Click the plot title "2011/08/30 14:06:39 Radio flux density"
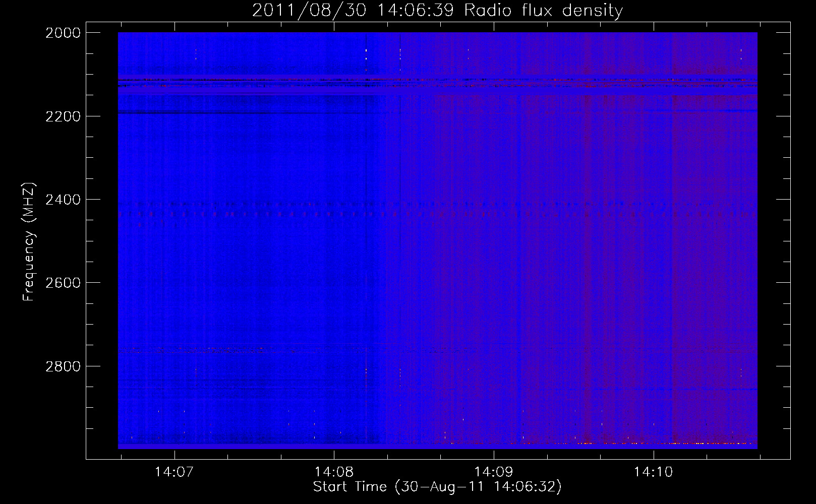 pyautogui.click(x=437, y=10)
